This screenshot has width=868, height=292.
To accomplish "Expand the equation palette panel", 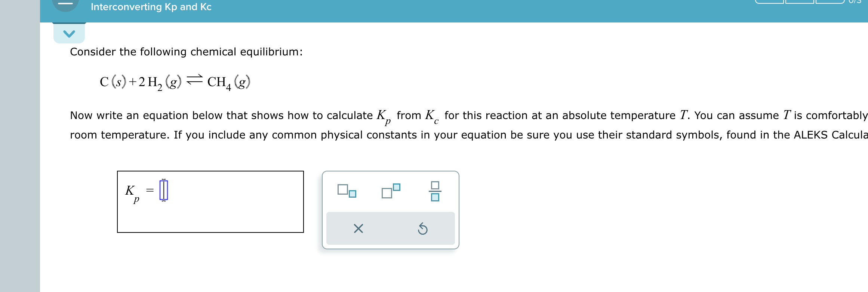I will pos(391,210).
